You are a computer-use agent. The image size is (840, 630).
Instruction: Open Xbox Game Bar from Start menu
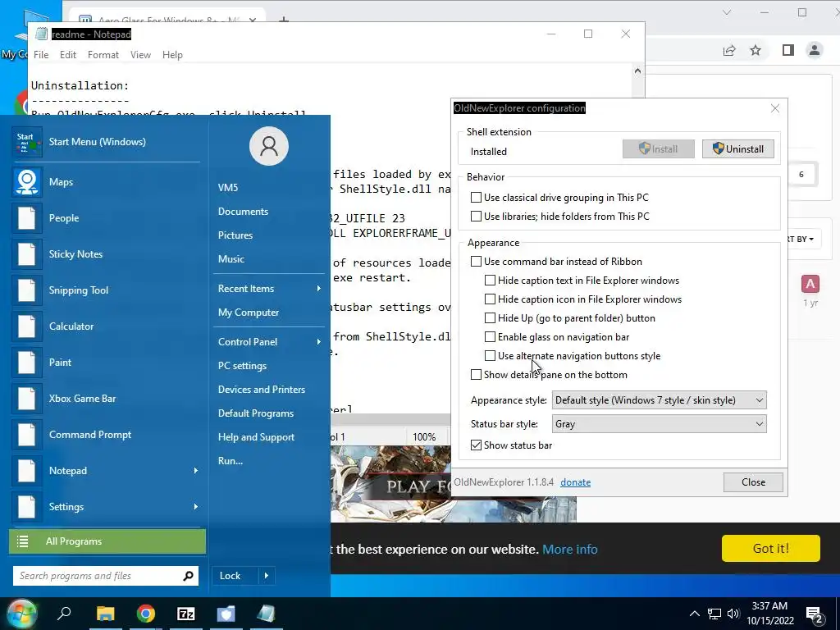click(27, 399)
